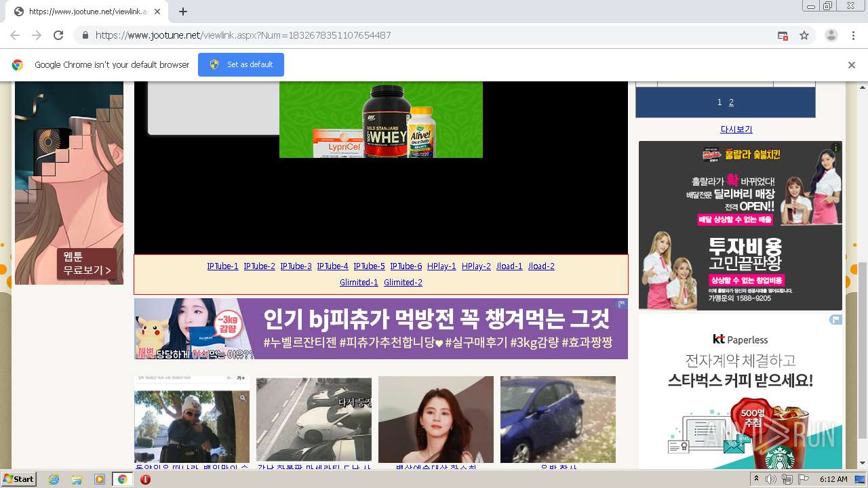The height and width of the screenshot is (488, 868).
Task: Open thumbnail of woman at awards
Action: pyautogui.click(x=436, y=420)
